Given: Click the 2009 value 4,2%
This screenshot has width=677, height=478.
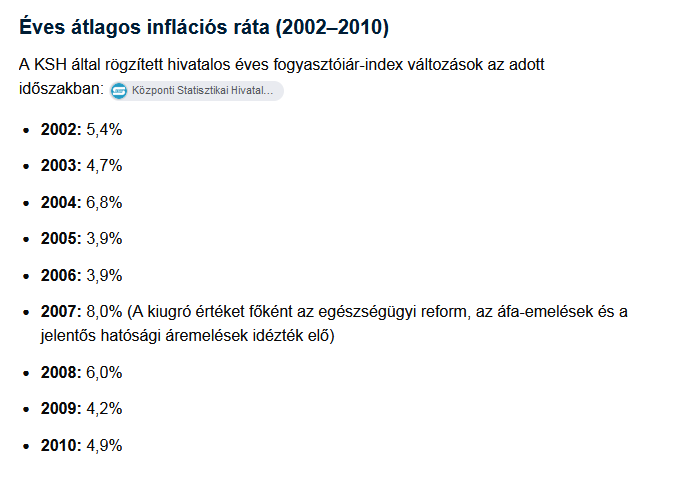Looking at the screenshot, I should pos(104,409).
